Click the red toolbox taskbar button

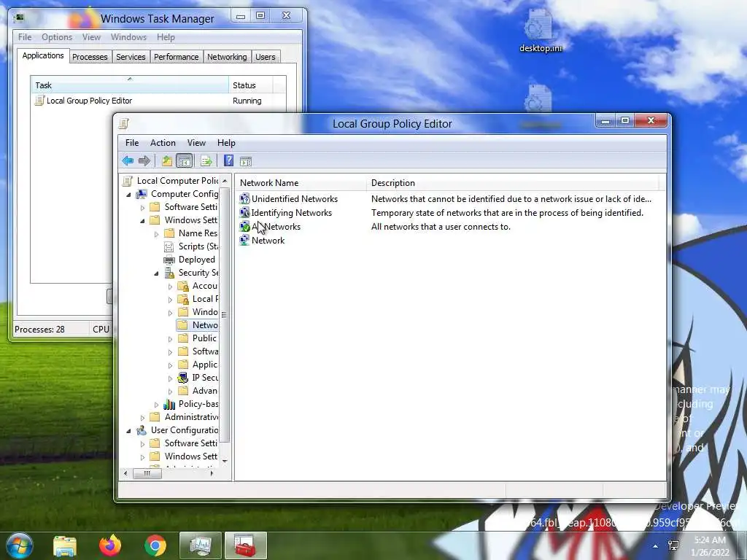[x=245, y=545]
